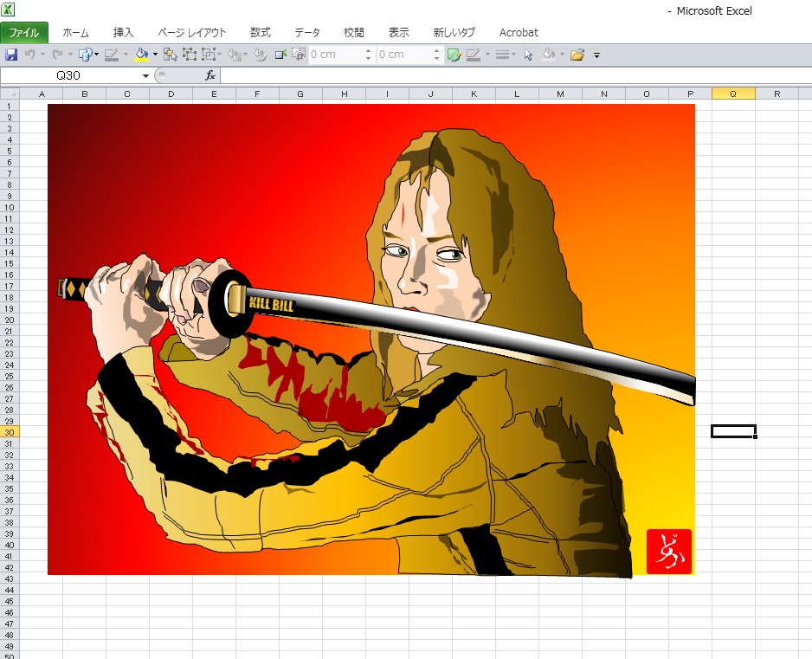Click the shape outline pen icon

click(112, 55)
